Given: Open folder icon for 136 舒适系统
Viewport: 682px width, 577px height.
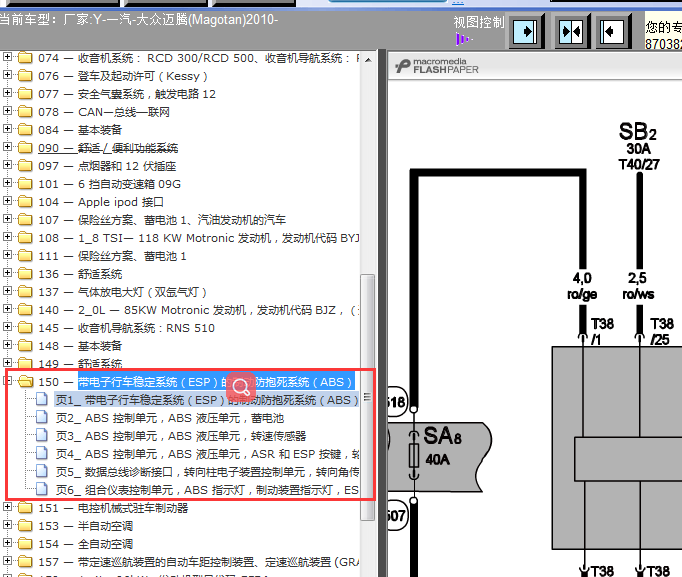Looking at the screenshot, I should (x=25, y=274).
